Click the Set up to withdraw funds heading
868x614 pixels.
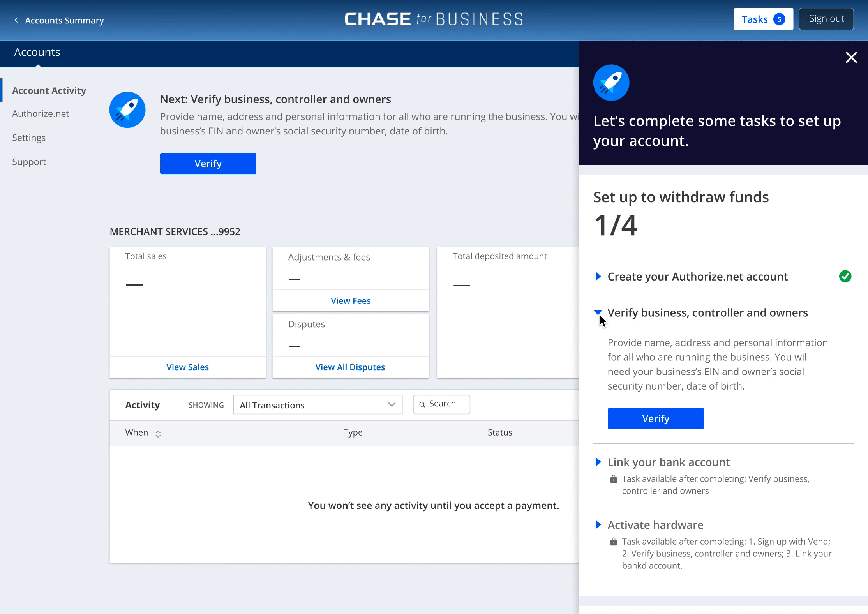point(681,197)
